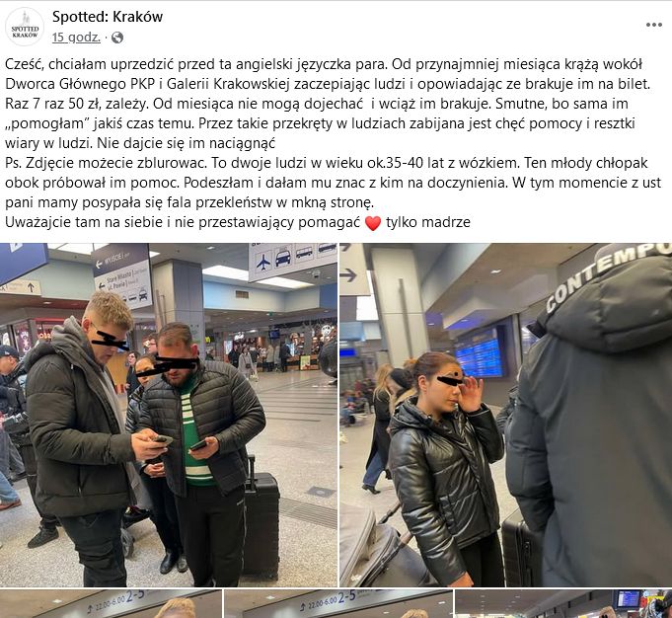Open the bottom-middle partially visible photo
The height and width of the screenshot is (618, 672).
(338, 604)
